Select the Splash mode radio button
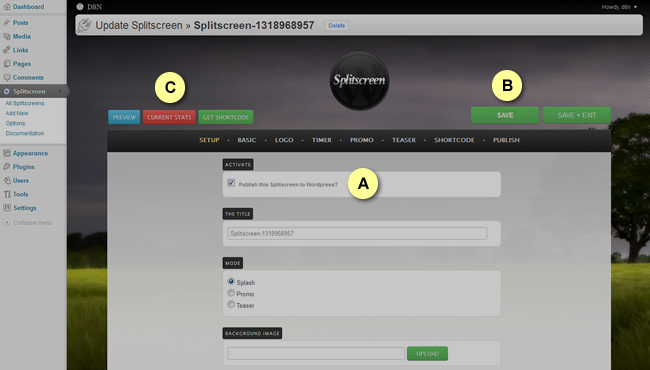 pyautogui.click(x=231, y=281)
